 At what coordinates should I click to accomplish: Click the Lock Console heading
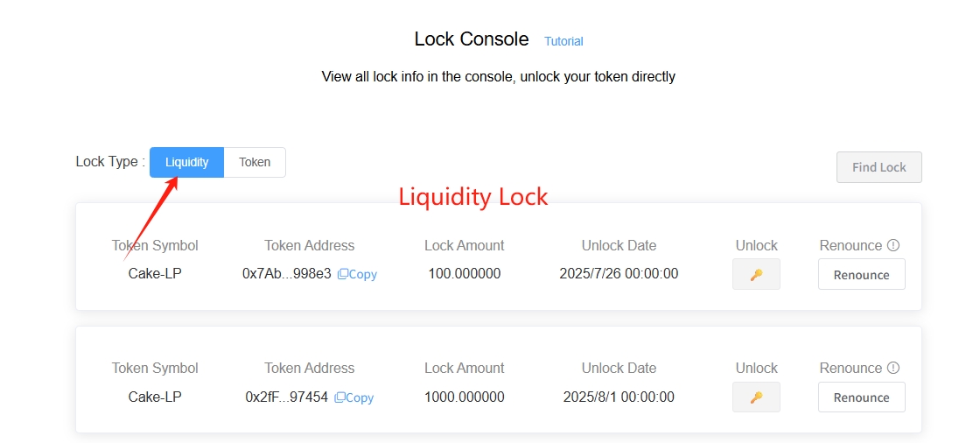click(472, 39)
